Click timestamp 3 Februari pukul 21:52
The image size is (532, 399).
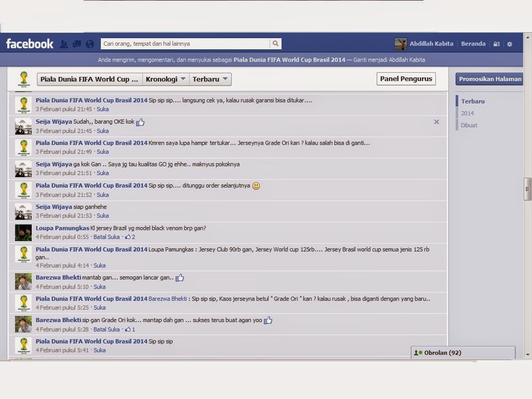tap(64, 195)
